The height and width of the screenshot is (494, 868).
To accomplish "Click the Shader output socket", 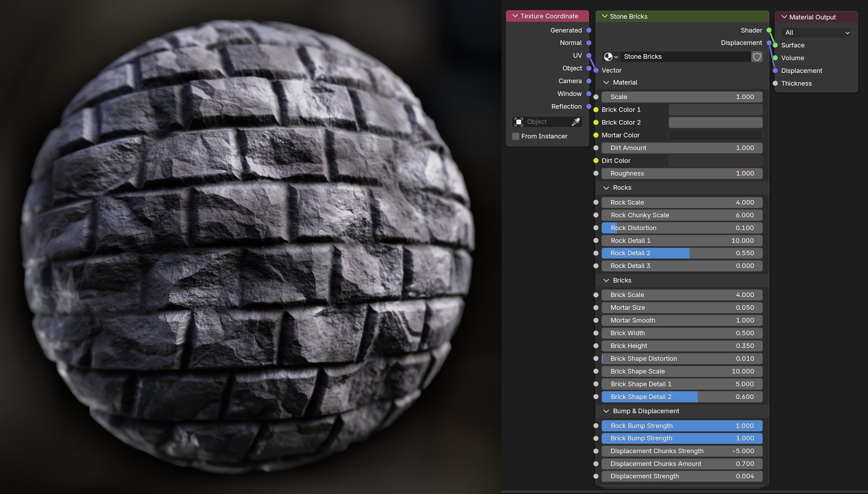I will [769, 30].
